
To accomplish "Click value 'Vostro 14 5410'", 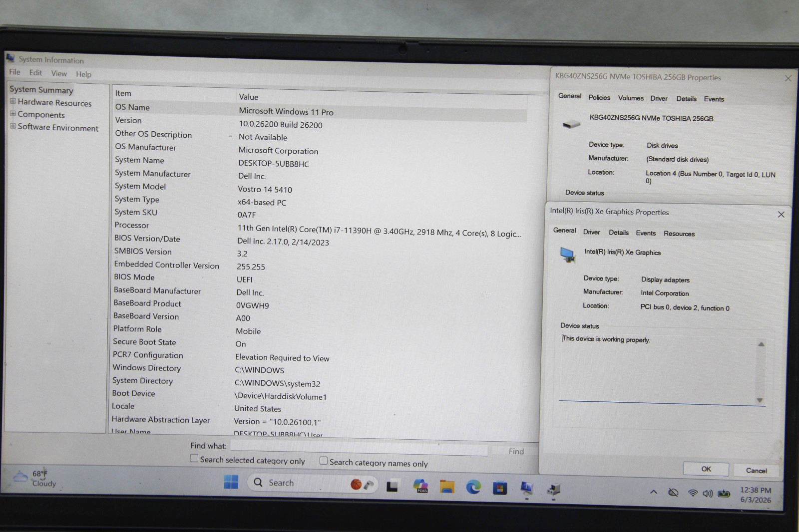I will coord(265,190).
